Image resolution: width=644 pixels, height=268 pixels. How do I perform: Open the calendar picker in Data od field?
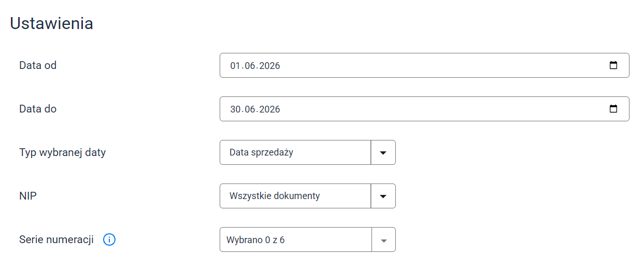pyautogui.click(x=613, y=65)
